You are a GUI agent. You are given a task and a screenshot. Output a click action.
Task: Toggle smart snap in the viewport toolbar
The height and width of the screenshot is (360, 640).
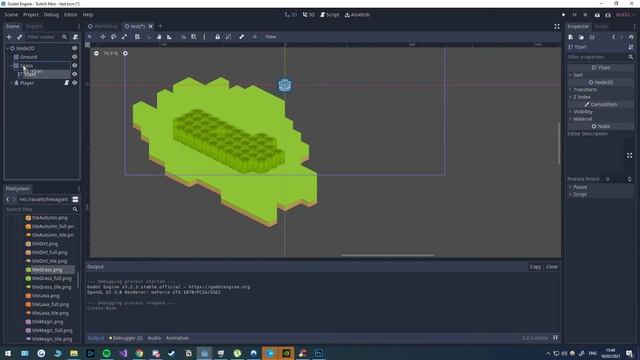pos(183,37)
